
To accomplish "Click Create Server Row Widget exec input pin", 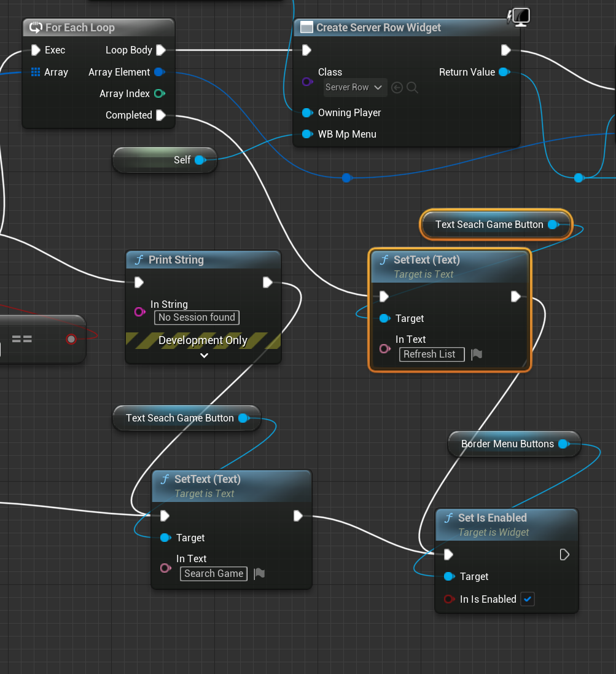I will pyautogui.click(x=306, y=50).
